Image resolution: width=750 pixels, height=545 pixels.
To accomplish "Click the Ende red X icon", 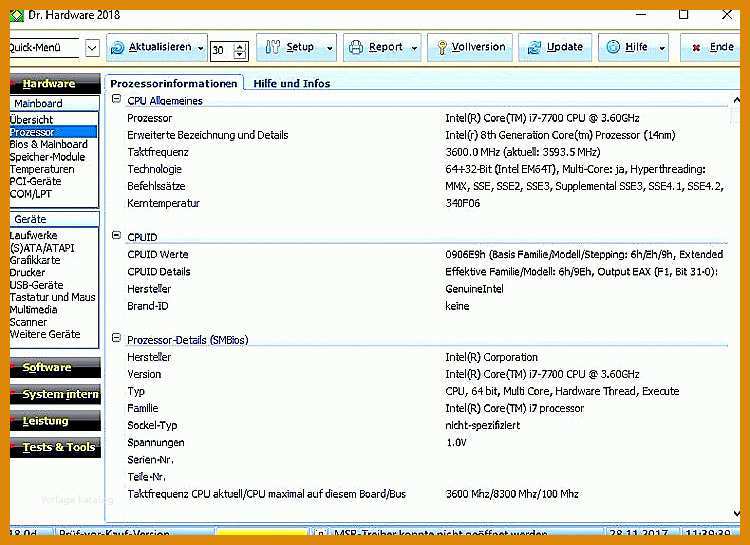I will click(x=696, y=48).
